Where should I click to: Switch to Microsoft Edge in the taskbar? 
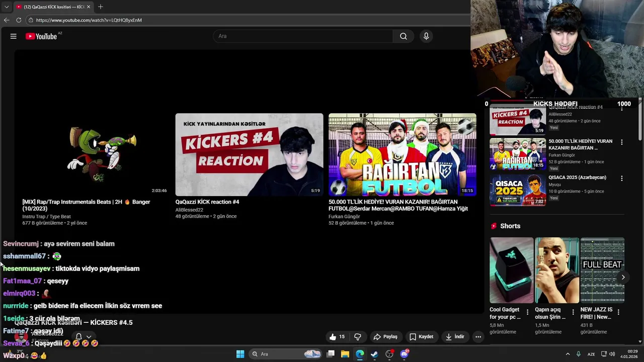point(360,354)
